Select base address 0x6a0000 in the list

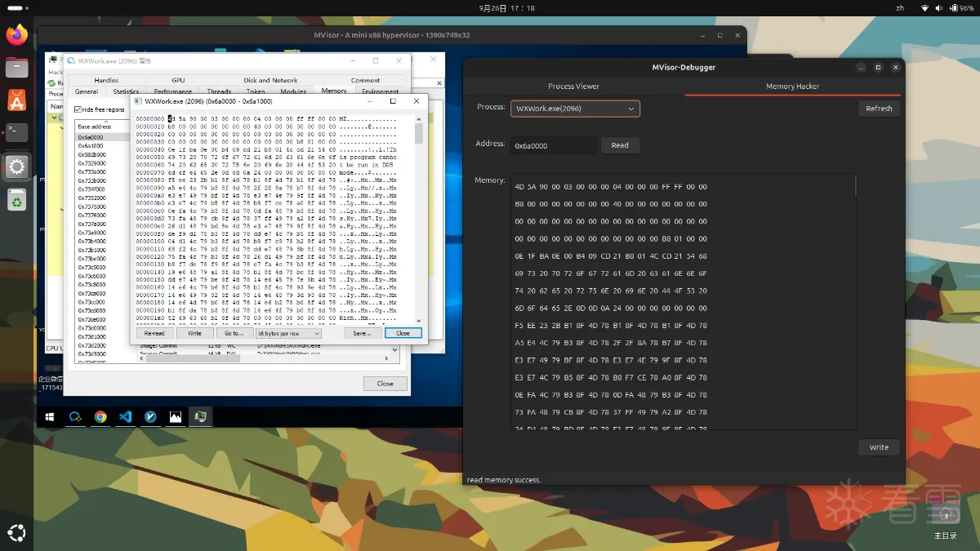(x=101, y=137)
